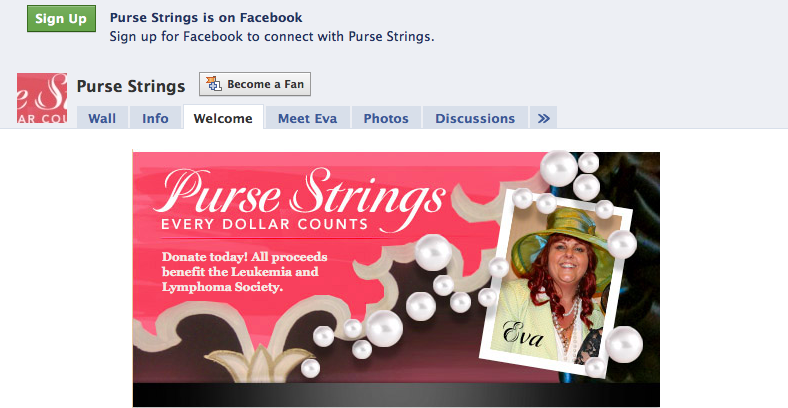788x408 pixels.
Task: Click the "Purse Strings is on Facebook" heading
Action: [x=206, y=18]
